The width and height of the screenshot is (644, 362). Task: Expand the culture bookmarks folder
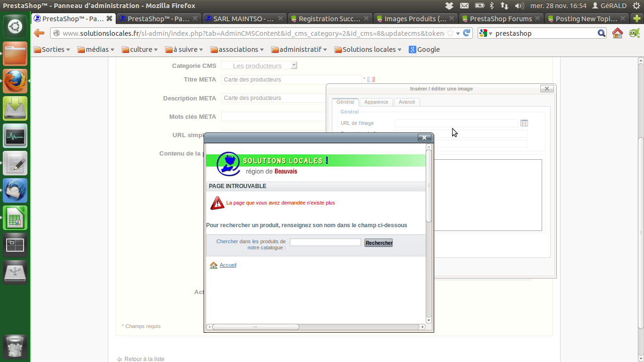pyautogui.click(x=140, y=49)
